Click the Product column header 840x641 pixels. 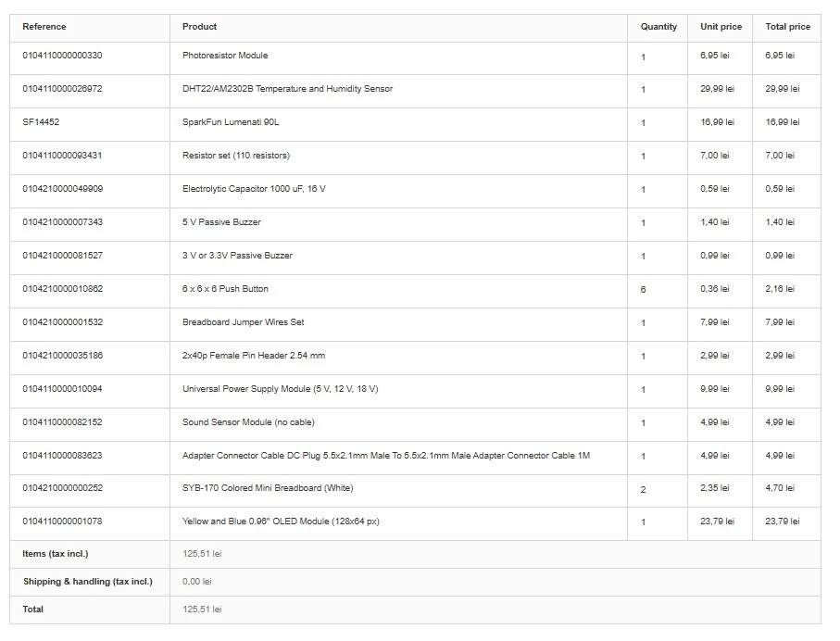click(x=199, y=27)
